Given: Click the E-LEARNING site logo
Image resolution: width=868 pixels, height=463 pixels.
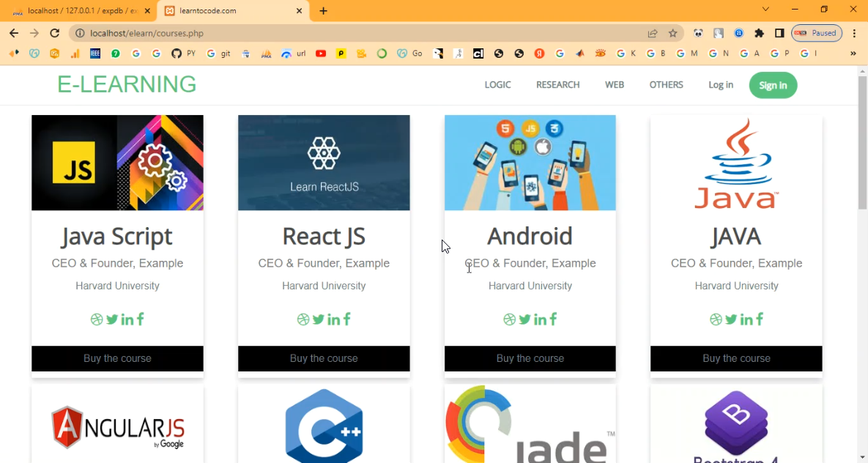Looking at the screenshot, I should coord(127,84).
